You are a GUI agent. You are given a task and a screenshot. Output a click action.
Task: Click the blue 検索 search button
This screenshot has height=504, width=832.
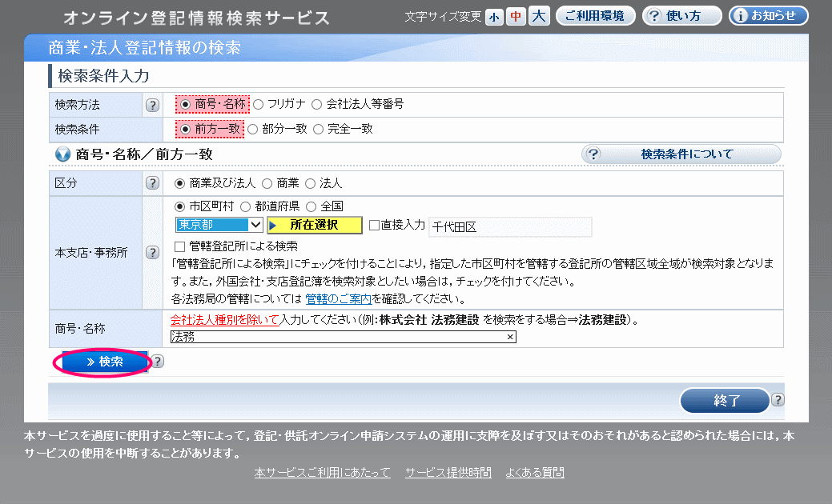104,362
